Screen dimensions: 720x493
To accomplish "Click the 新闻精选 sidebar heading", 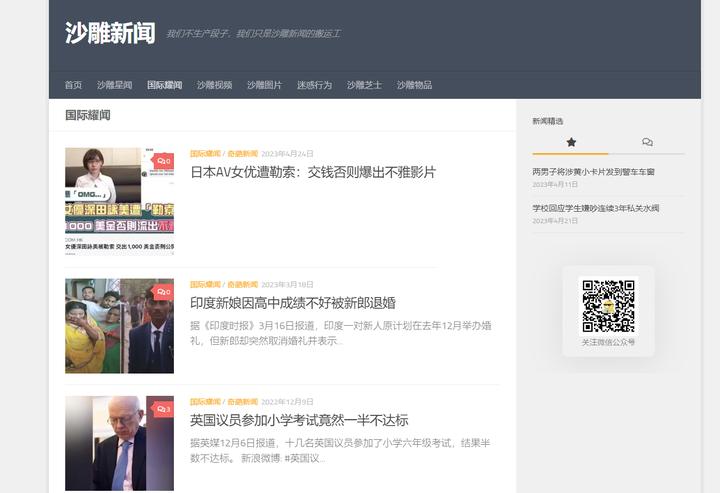I will click(x=548, y=121).
